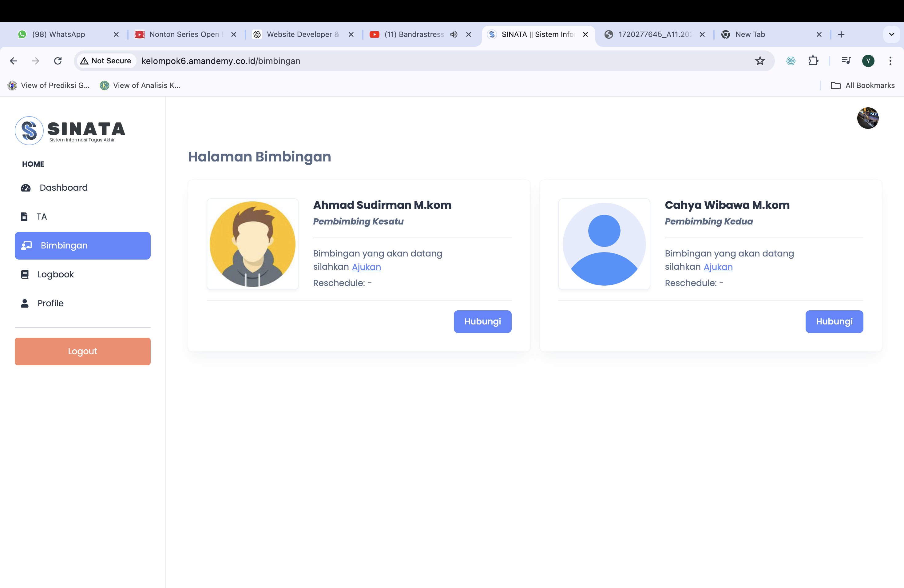Switch to the WhatsApp tab
Viewport: 904px width, 588px height.
pos(59,34)
